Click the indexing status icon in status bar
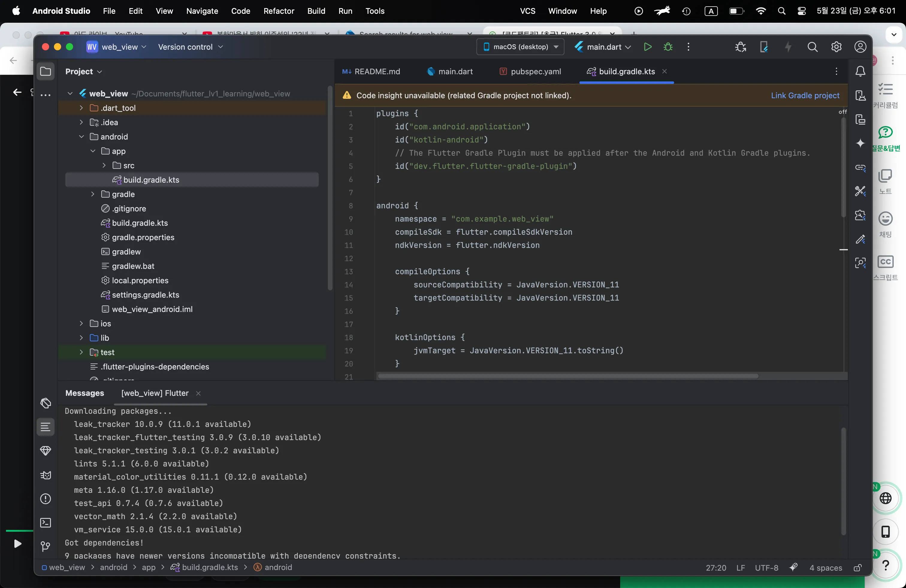Viewport: 906px width, 588px height. coord(794,567)
